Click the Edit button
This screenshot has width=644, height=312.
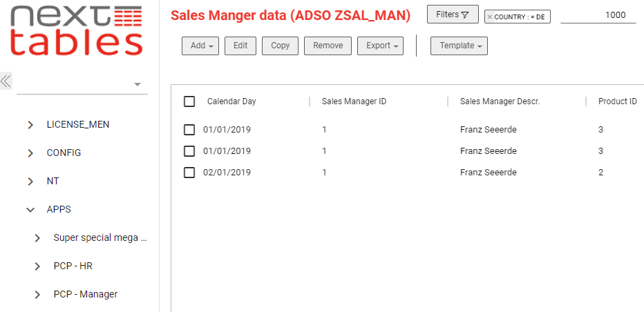click(x=240, y=46)
